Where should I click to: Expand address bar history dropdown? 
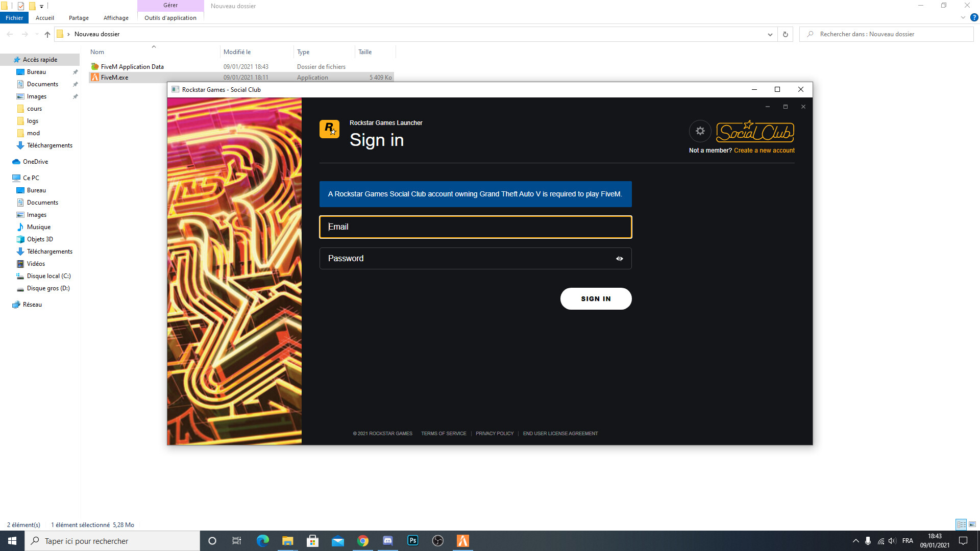pyautogui.click(x=770, y=34)
